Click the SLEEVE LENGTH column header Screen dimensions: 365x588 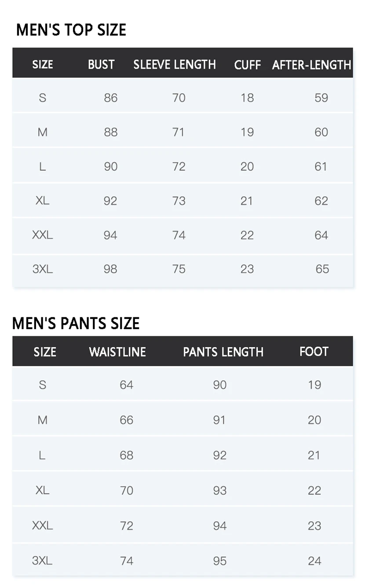point(175,65)
